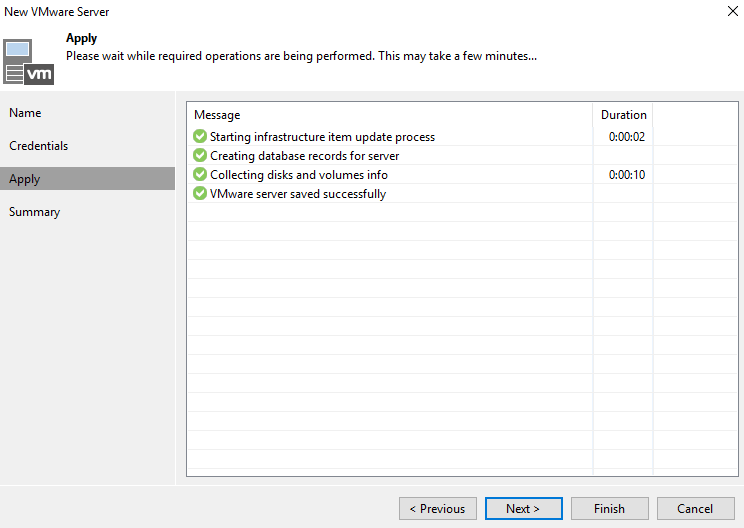Click the duration value 0:00:02
The height and width of the screenshot is (528, 744).
click(627, 137)
